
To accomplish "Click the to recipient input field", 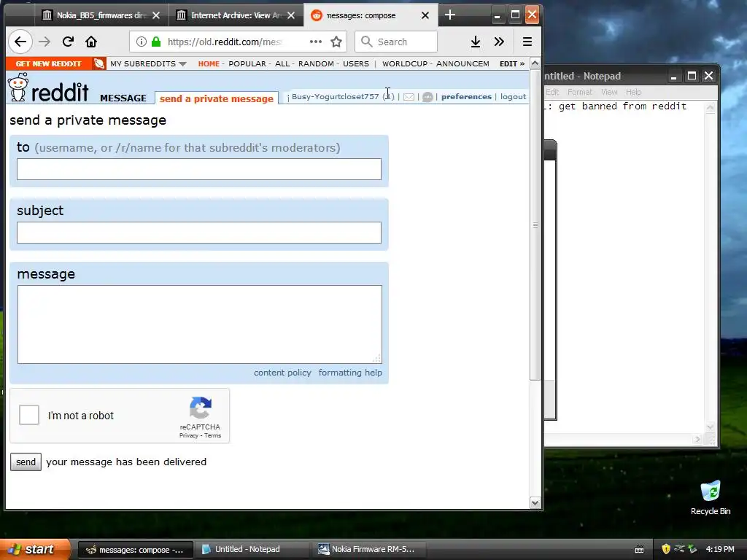I will click(x=199, y=169).
